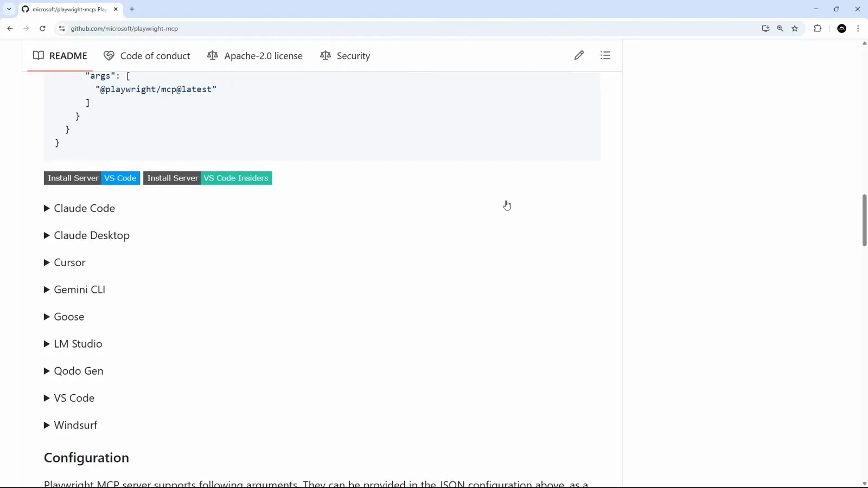Close the microsoft/playwright-mcp tab
This screenshot has height=488, width=868.
tap(116, 9)
